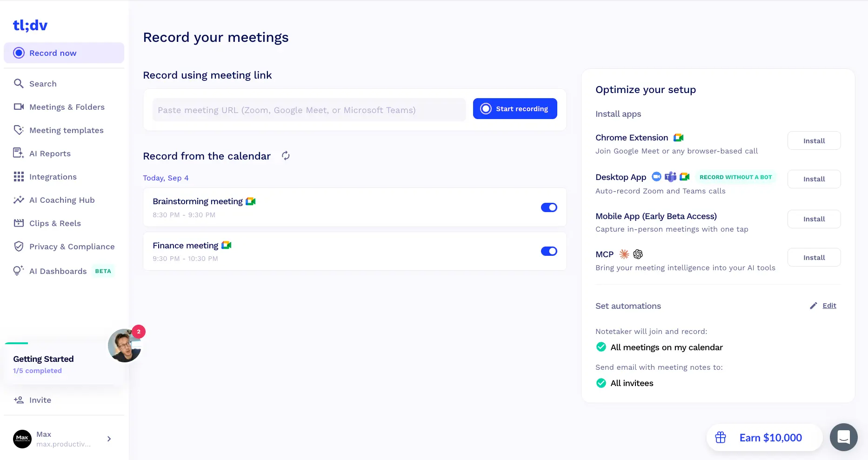Viewport: 868px width, 460px height.
Task: Click the Invite link in sidebar
Action: pos(64,400)
